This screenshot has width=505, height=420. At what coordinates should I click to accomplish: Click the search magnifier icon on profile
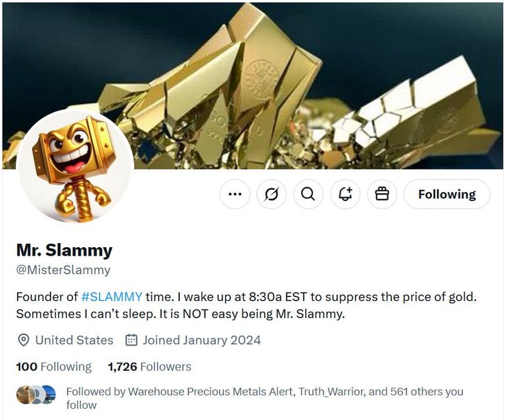308,195
